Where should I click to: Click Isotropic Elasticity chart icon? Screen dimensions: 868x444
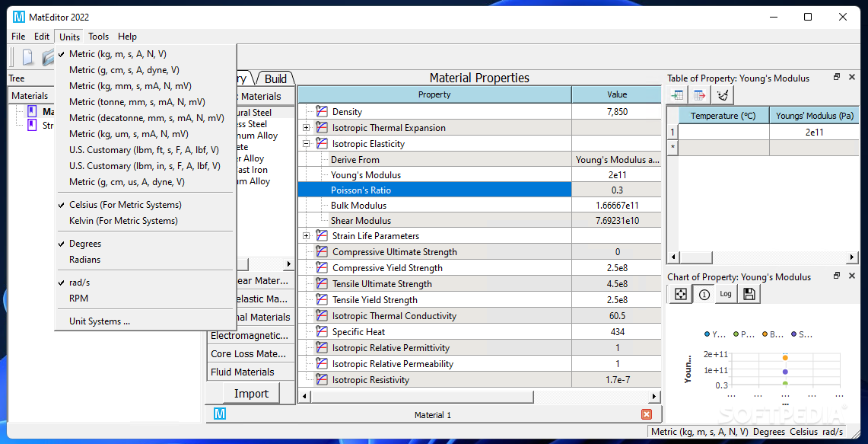click(322, 144)
